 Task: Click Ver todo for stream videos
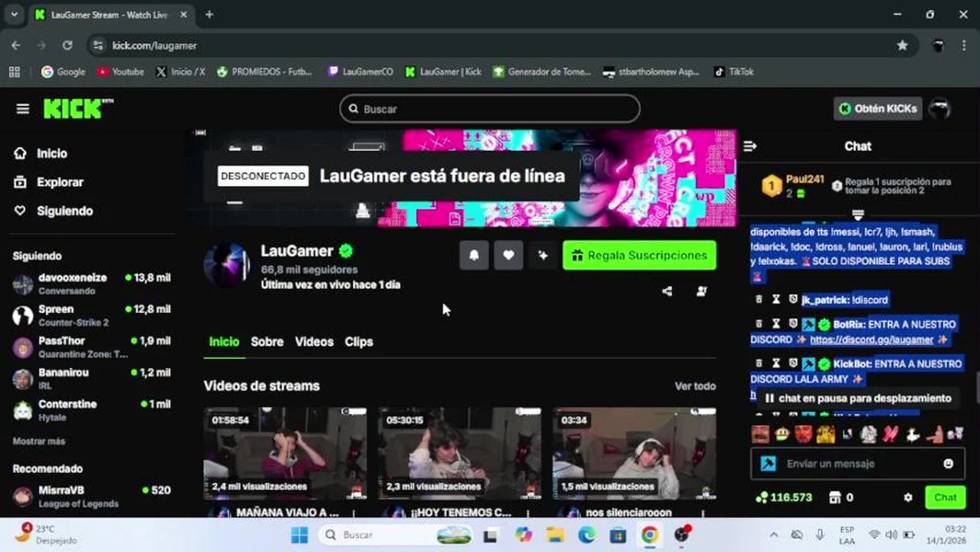coord(695,386)
